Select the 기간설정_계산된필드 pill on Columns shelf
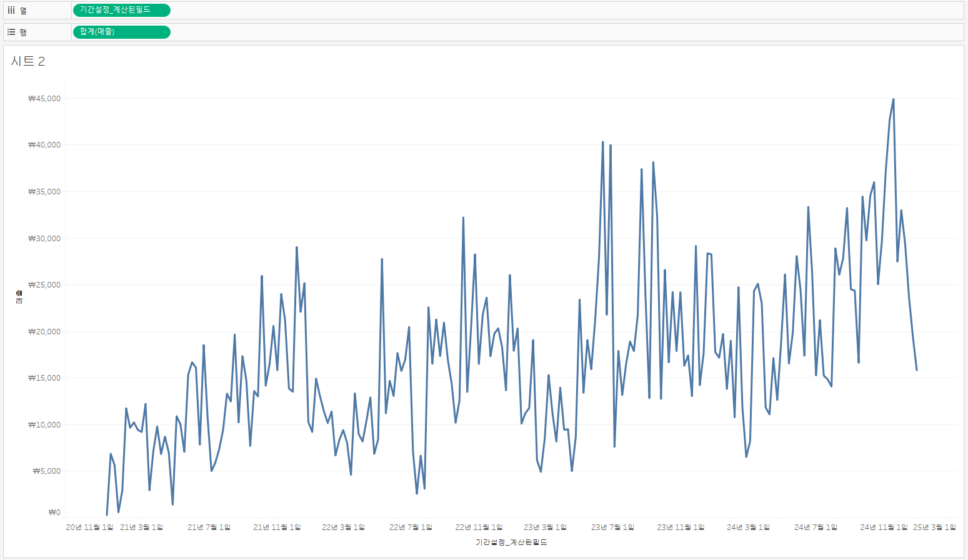 (122, 10)
